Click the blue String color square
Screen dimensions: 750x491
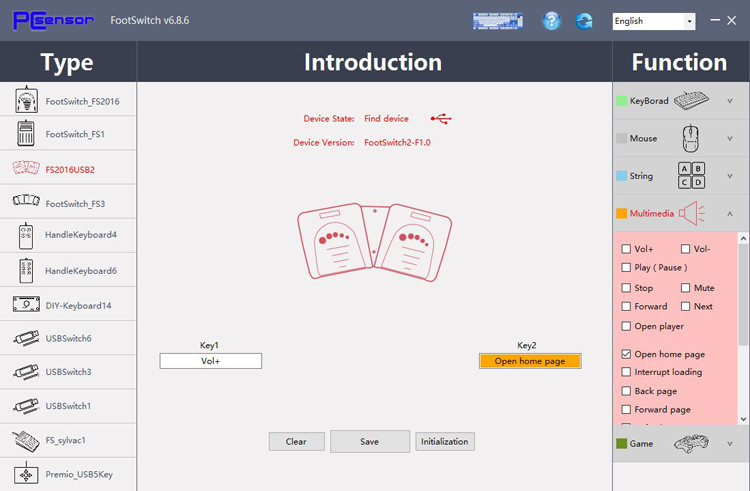(621, 176)
